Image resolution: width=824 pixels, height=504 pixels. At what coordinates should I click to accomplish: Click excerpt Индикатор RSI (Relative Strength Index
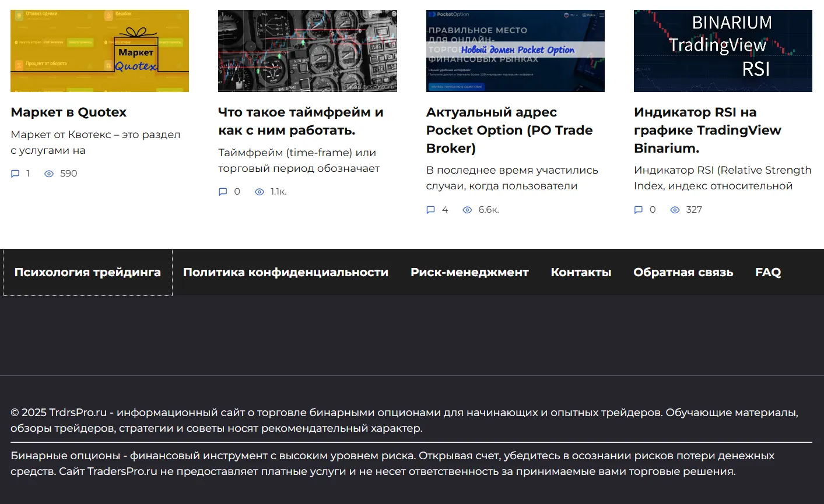point(723,178)
